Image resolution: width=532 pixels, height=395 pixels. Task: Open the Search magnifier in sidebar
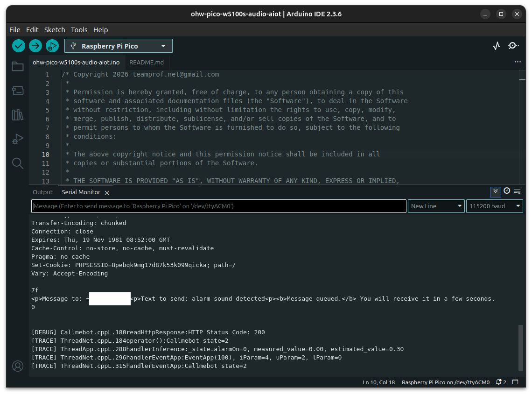tap(18, 163)
